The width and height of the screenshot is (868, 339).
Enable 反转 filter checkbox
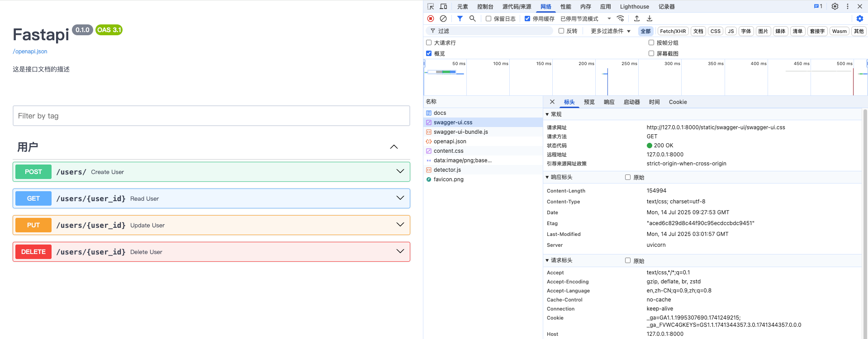coord(561,31)
